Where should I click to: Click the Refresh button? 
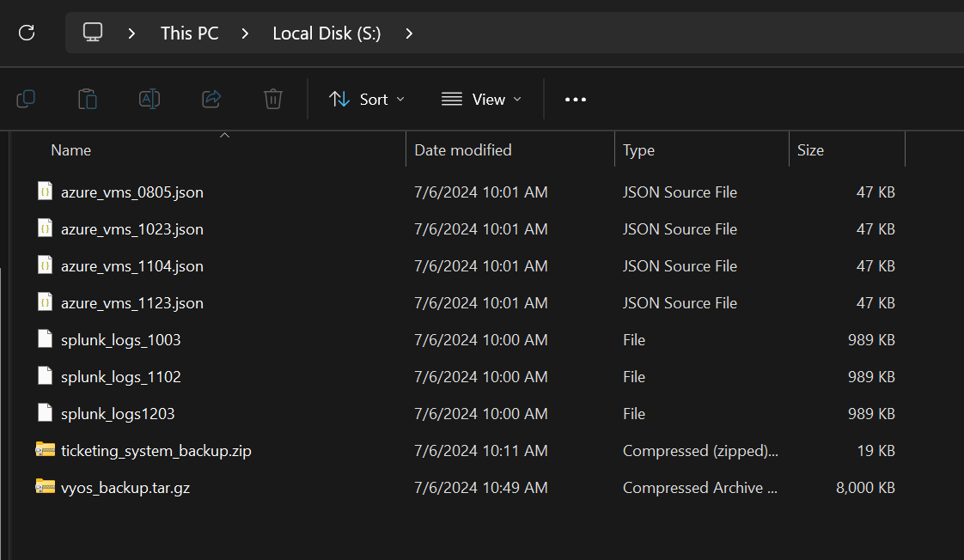(x=27, y=33)
